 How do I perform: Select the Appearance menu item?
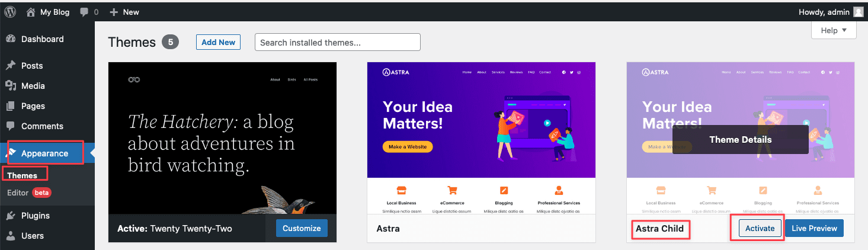tap(44, 153)
